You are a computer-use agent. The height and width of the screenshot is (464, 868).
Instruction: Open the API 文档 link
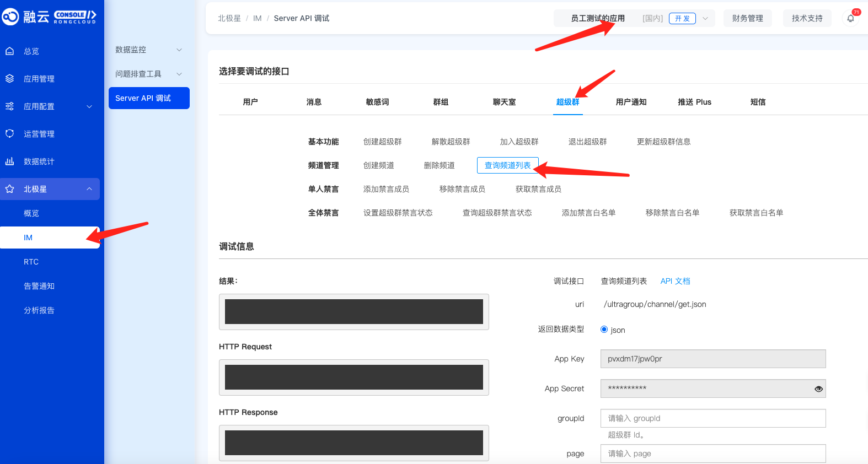coord(676,281)
